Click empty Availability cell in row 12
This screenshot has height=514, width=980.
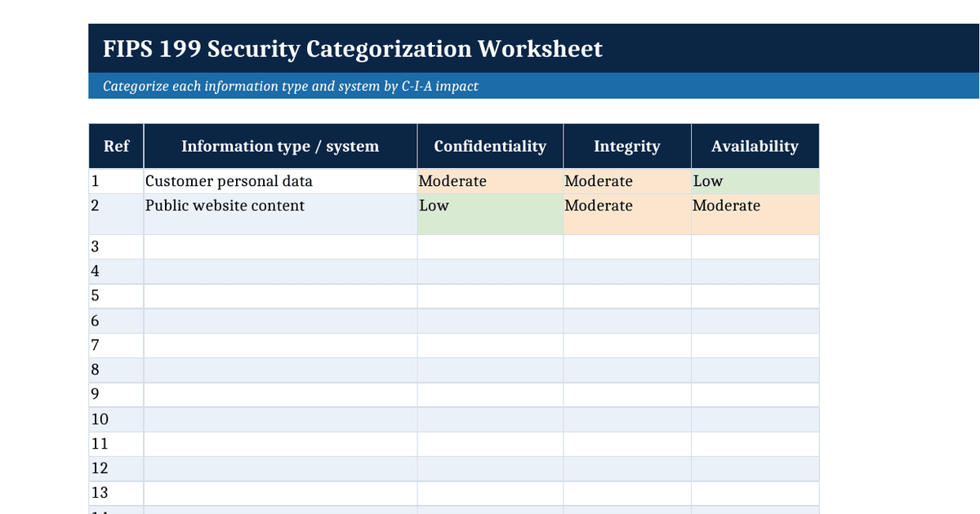[x=755, y=468]
